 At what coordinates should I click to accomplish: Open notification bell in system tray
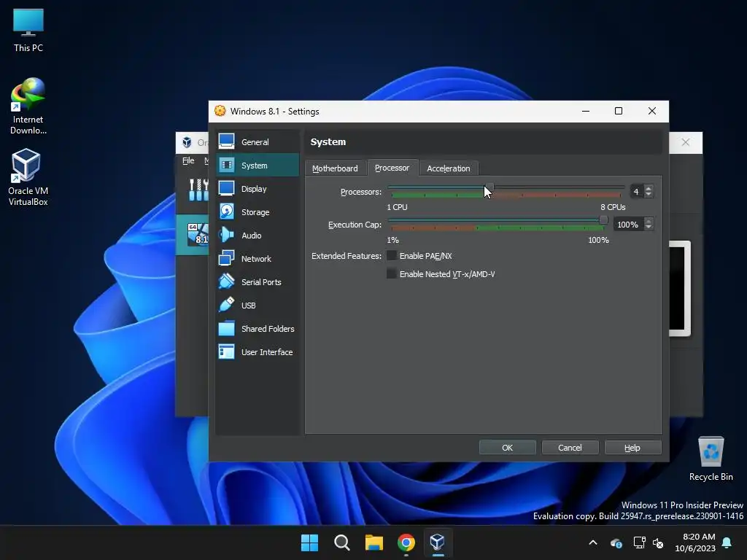(727, 542)
